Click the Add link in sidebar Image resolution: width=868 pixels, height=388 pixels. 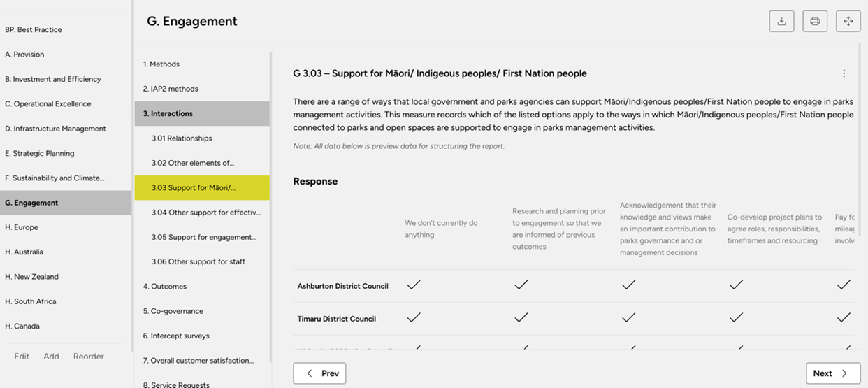pos(51,356)
